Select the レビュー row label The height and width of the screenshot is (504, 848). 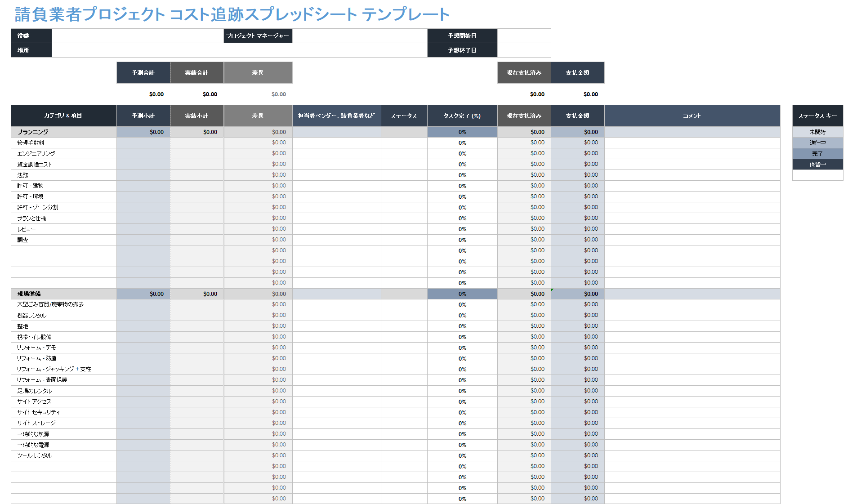(x=27, y=229)
